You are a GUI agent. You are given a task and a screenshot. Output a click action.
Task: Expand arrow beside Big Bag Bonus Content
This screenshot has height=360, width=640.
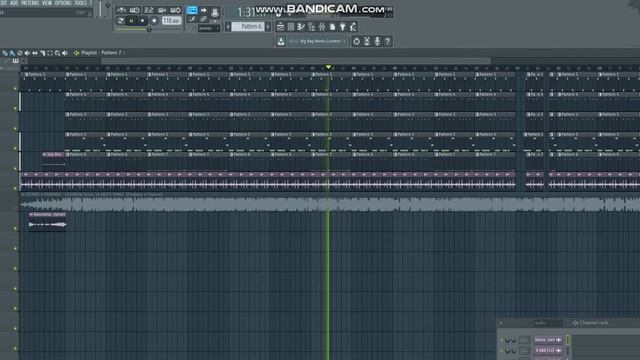point(344,41)
